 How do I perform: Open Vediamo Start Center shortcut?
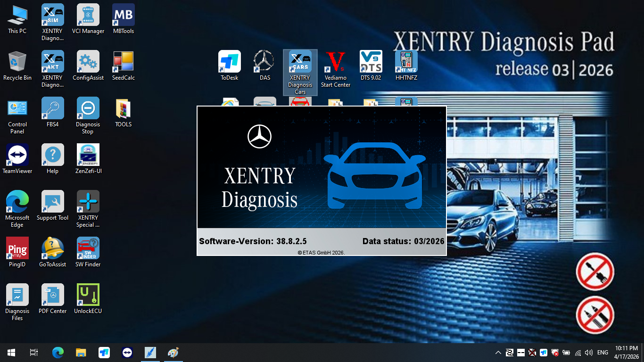[336, 69]
